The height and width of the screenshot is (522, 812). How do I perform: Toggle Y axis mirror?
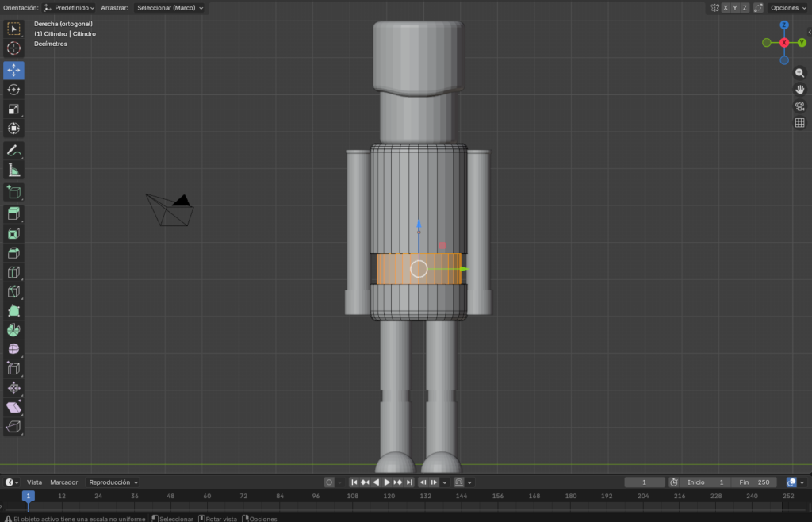(735, 7)
